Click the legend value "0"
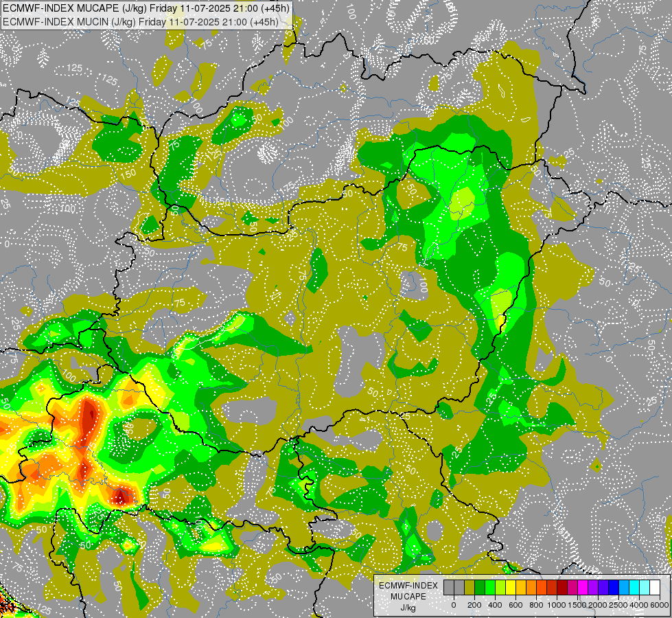The image size is (672, 618). click(x=454, y=605)
